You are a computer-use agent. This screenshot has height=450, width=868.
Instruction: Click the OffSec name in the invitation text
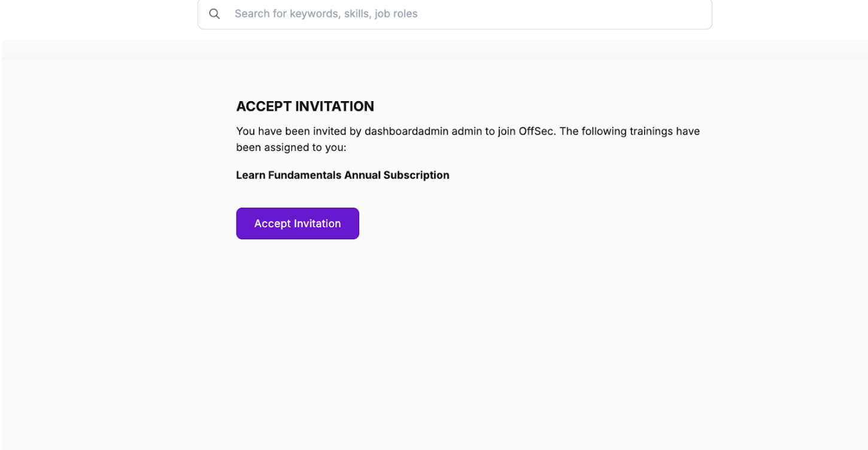(537, 131)
